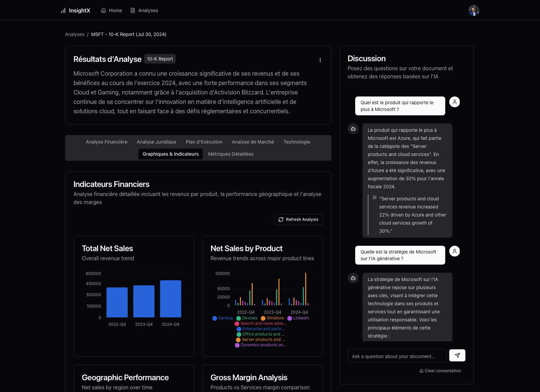The image size is (540, 392).
Task: Click the 'Geographic Performance' card title
Action: [x=125, y=378]
